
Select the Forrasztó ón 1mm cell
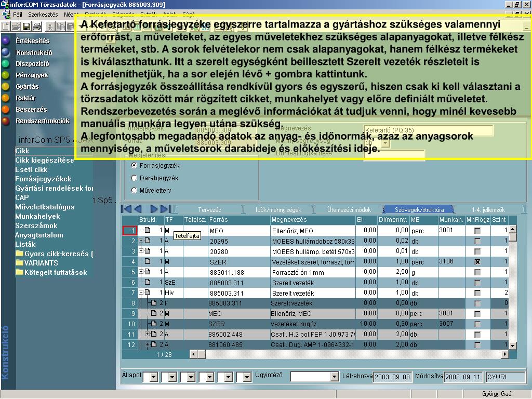click(x=312, y=272)
